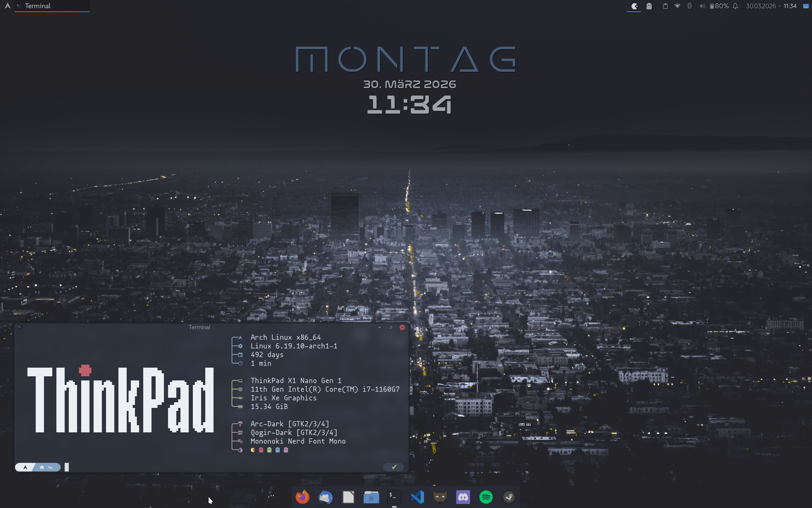Open GIMP from the dock
This screenshot has width=812, height=508.
440,497
